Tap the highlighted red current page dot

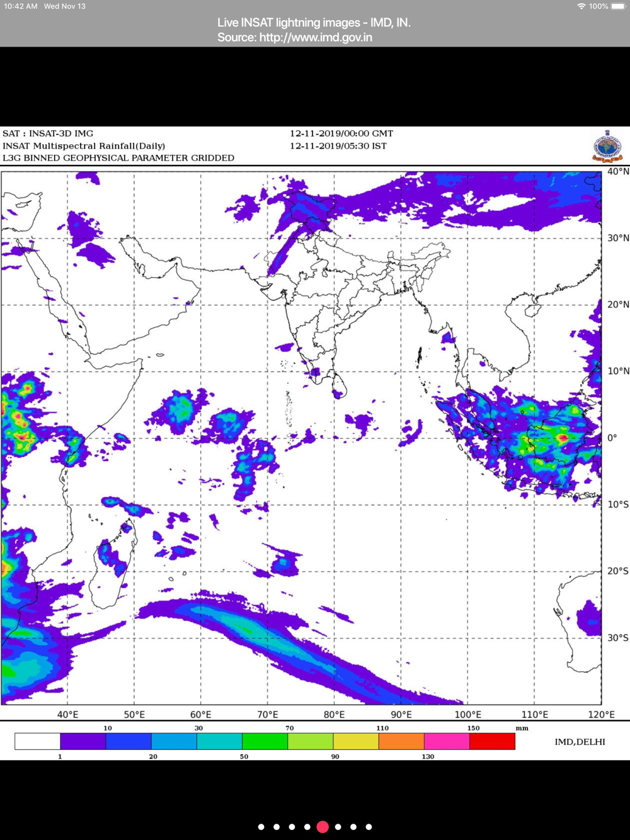tap(323, 827)
